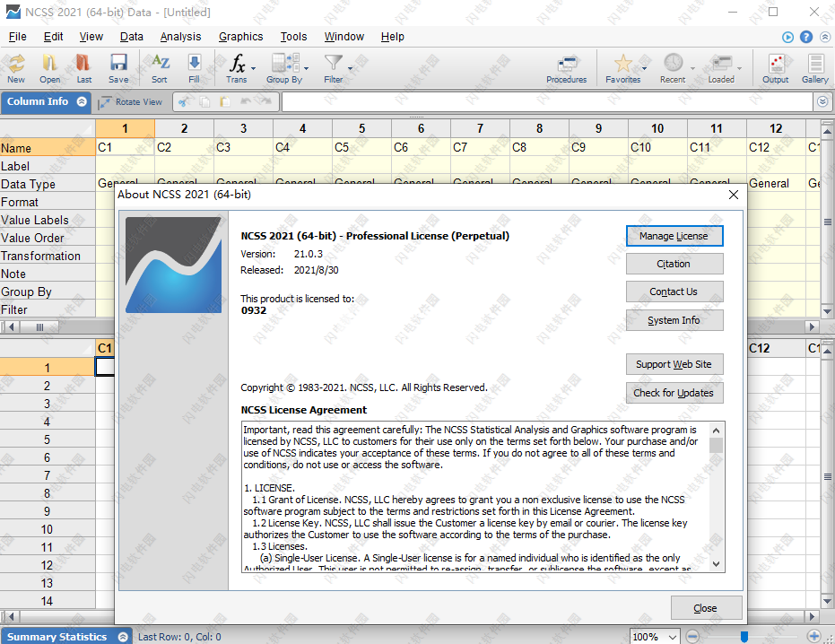Screen dimensions: 835x644
Task: Click the Sort toolbar icon
Action: click(x=160, y=67)
